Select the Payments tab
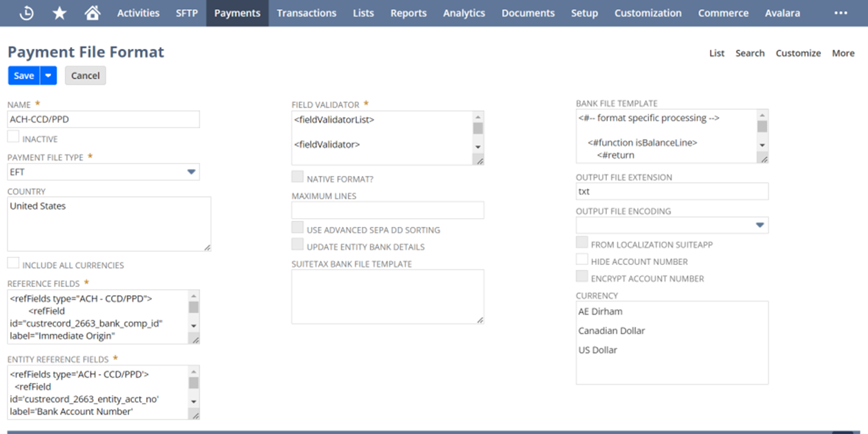 (x=237, y=12)
